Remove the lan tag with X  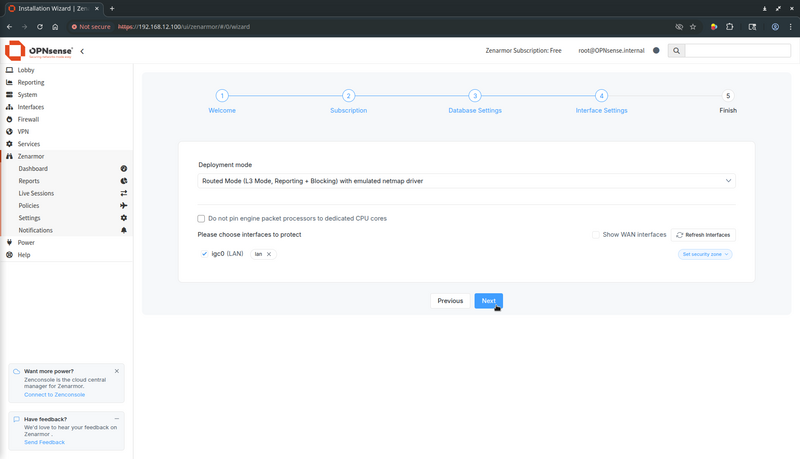[269, 254]
